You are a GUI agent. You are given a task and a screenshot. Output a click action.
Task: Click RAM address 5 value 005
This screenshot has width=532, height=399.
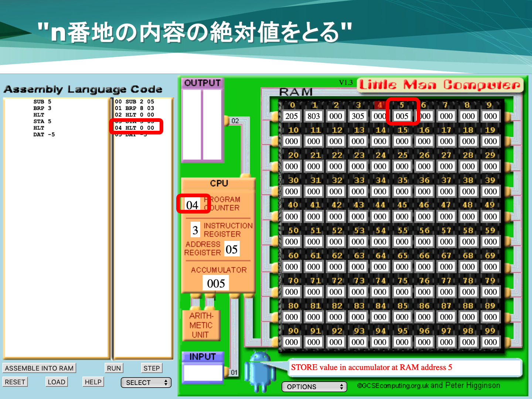tap(402, 116)
